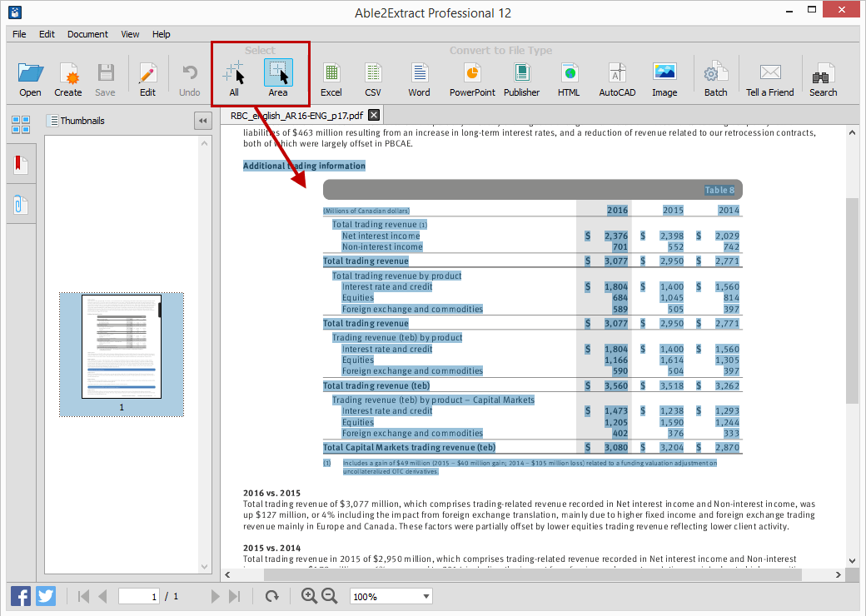Click the 2016 column header
This screenshot has width=866, height=616.
pos(618,211)
